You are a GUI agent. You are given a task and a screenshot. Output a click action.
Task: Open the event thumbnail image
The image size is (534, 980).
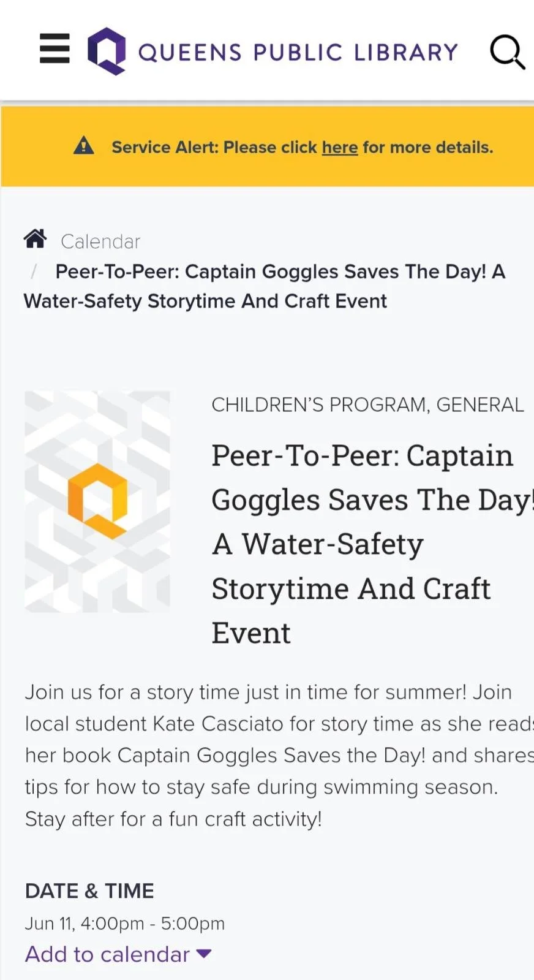pyautogui.click(x=97, y=501)
